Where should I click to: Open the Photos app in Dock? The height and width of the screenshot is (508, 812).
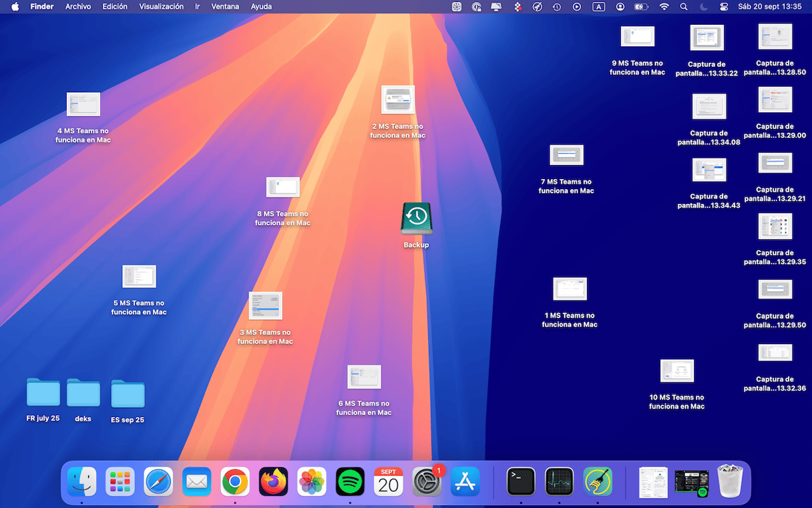(312, 481)
